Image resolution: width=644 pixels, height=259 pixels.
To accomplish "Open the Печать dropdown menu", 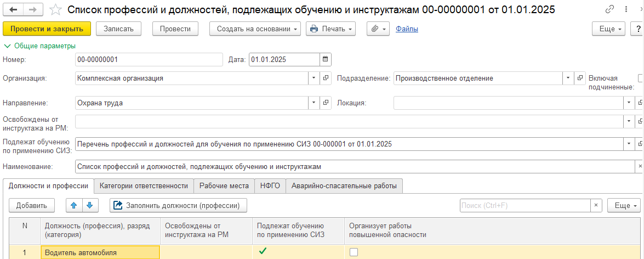I will coord(330,29).
